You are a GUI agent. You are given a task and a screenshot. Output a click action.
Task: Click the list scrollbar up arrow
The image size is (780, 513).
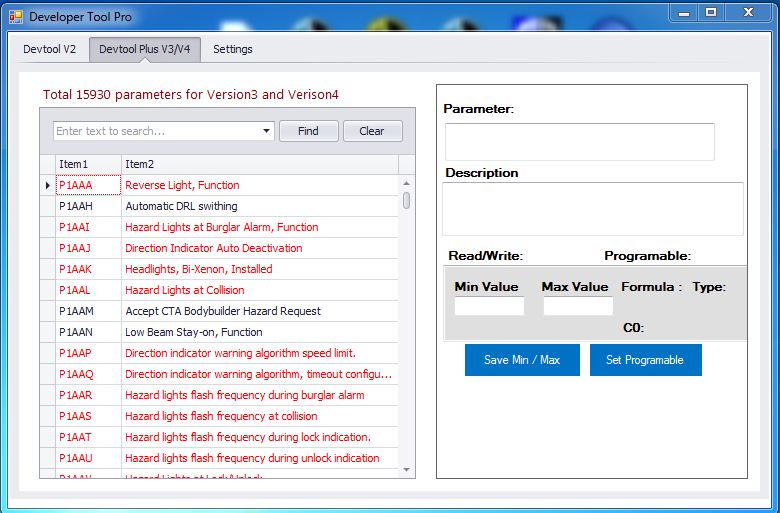pos(406,183)
